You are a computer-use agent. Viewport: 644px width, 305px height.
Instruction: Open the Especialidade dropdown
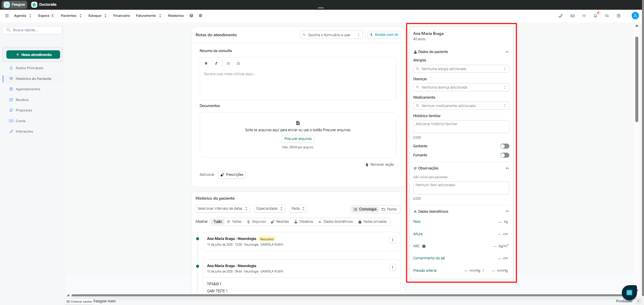270,209
